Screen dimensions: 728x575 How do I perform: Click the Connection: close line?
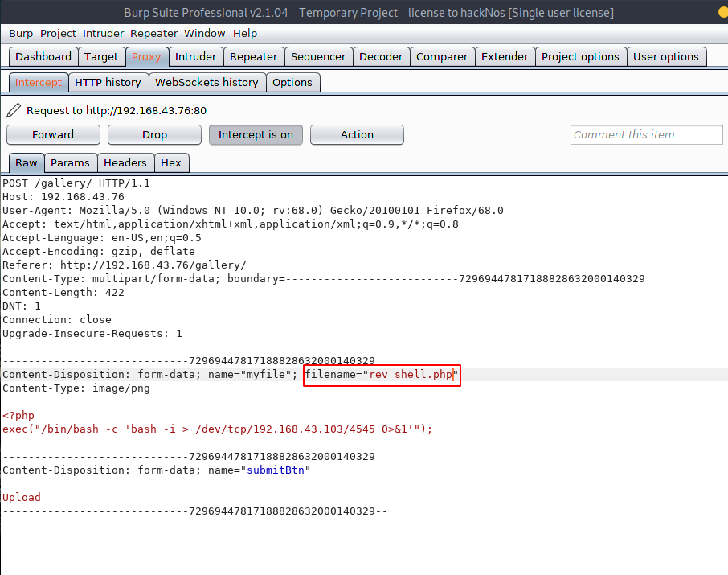coord(56,320)
